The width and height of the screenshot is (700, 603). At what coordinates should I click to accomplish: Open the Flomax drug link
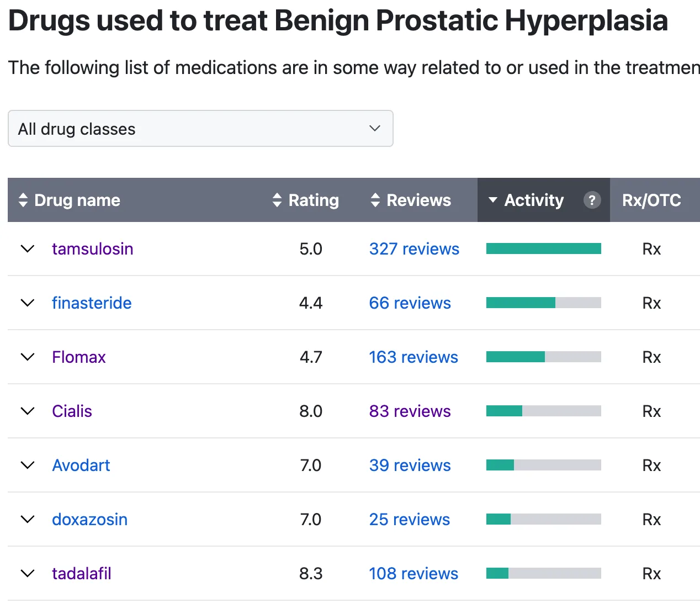78,357
